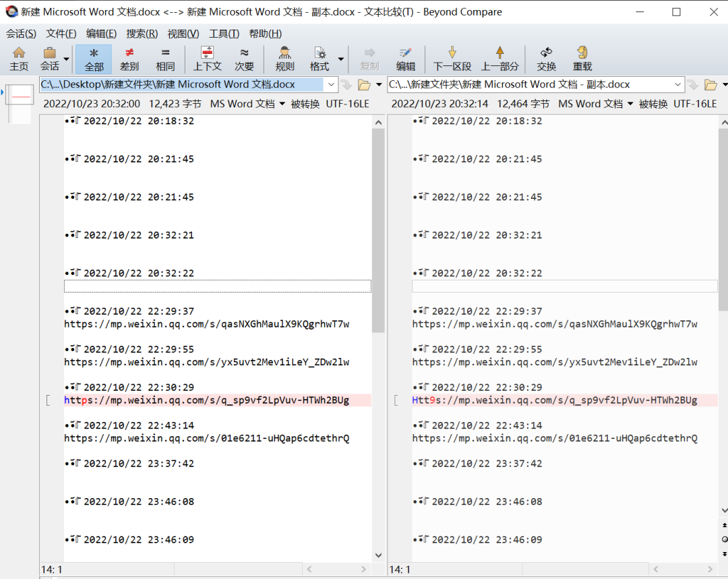Click the right horizontal scrollbar right arrow

coord(710,569)
